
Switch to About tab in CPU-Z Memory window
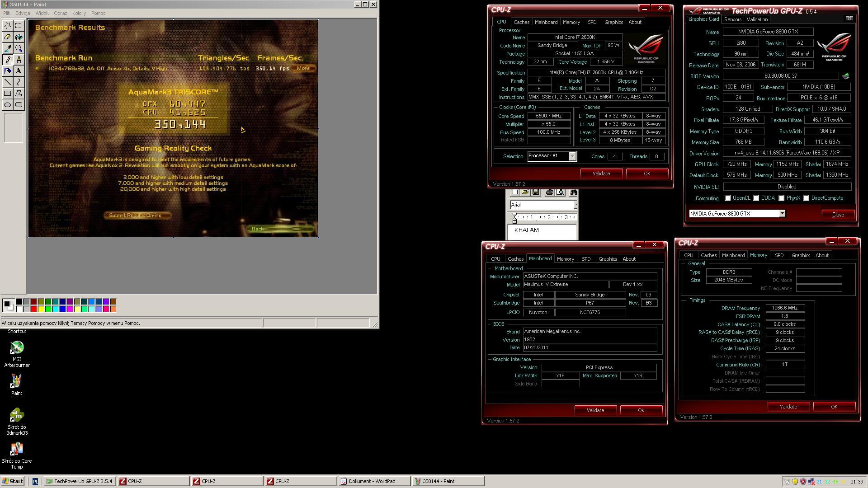click(x=822, y=255)
